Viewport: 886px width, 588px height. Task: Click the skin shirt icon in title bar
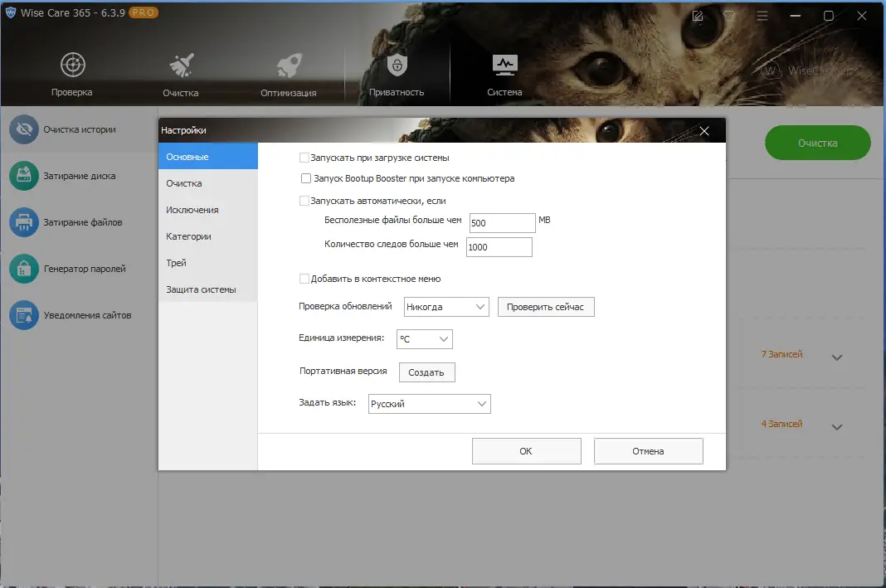[729, 16]
